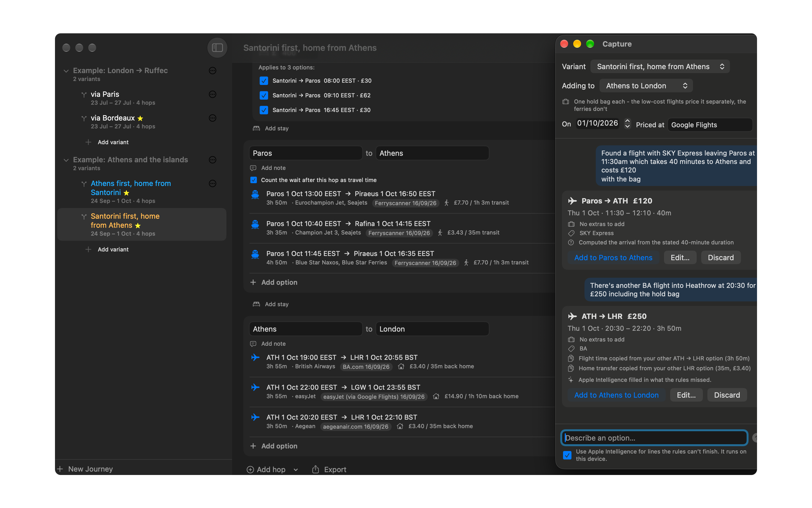The height and width of the screenshot is (508, 812).
Task: Click the bed icon beside Add stay above Athens
Action: 256,304
